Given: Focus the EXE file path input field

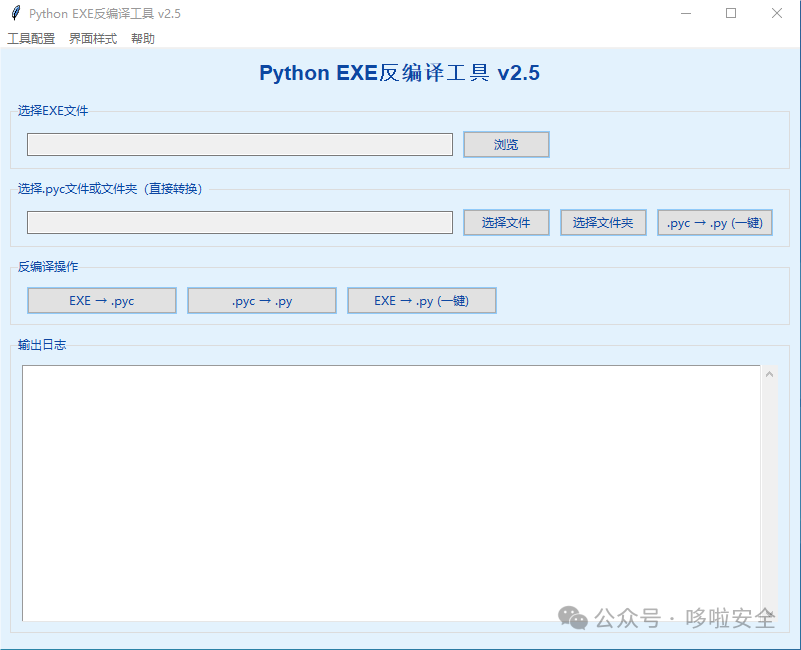Looking at the screenshot, I should (240, 145).
